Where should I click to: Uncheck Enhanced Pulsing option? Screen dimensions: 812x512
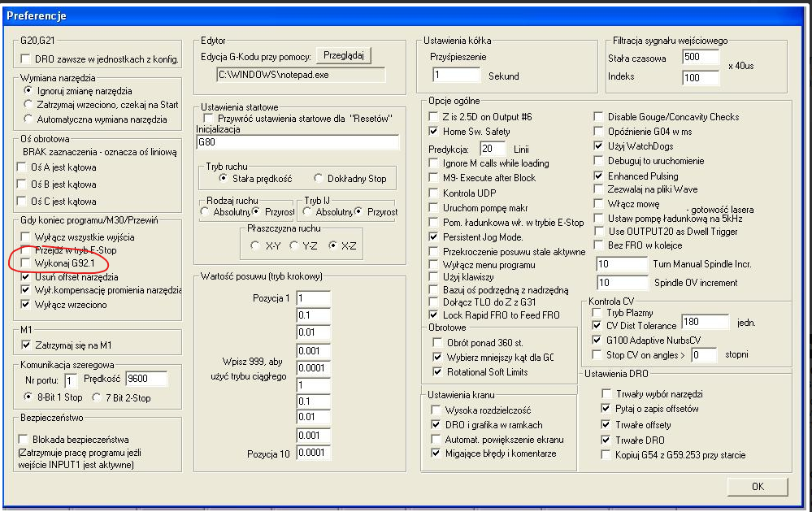pyautogui.click(x=598, y=176)
